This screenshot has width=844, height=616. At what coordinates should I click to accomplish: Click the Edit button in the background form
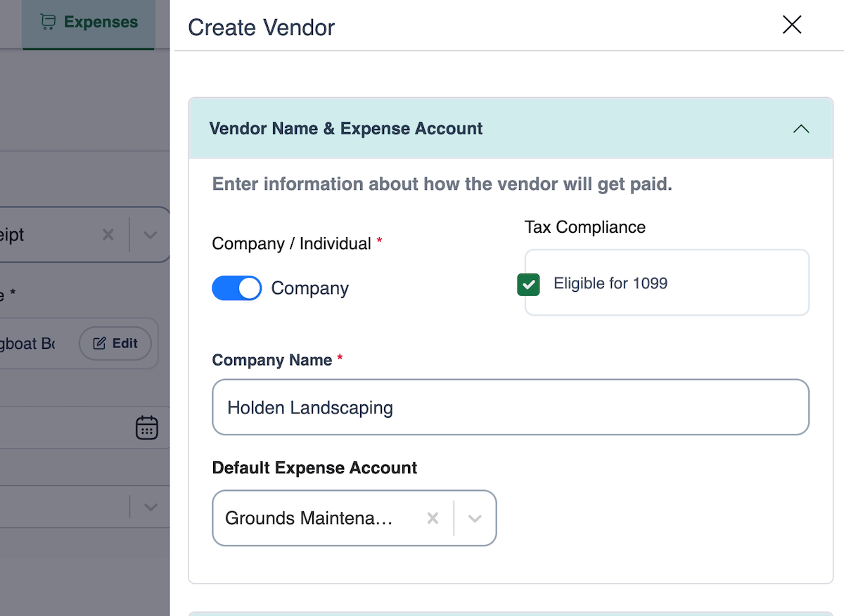point(115,343)
